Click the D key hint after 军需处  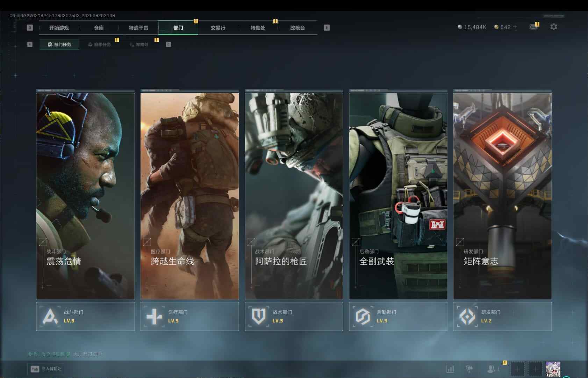click(x=168, y=44)
